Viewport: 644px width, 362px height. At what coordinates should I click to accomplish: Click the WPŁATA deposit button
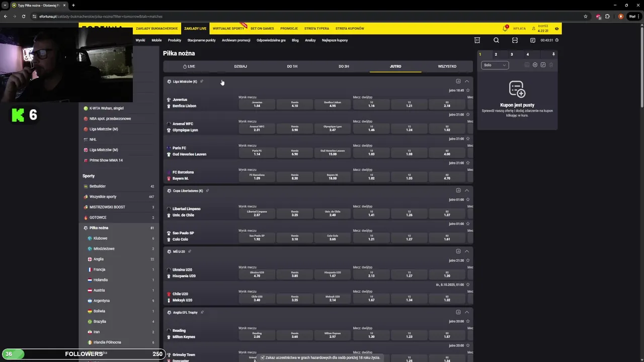[x=519, y=29]
